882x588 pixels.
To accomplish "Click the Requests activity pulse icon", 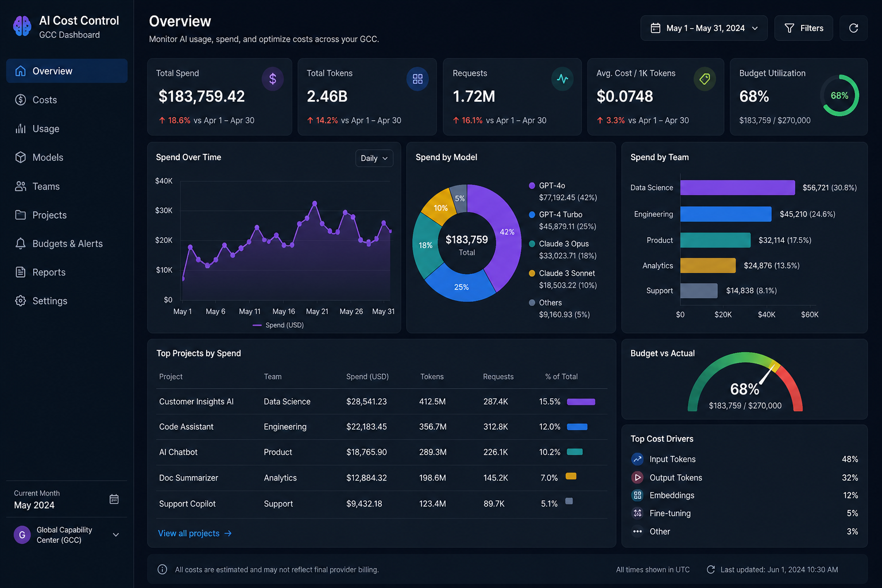I will coord(562,79).
